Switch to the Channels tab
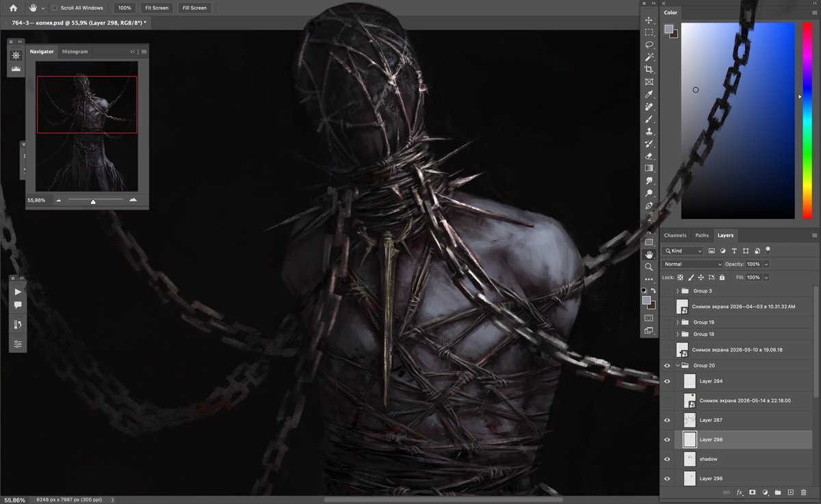821x504 pixels. 675,235
